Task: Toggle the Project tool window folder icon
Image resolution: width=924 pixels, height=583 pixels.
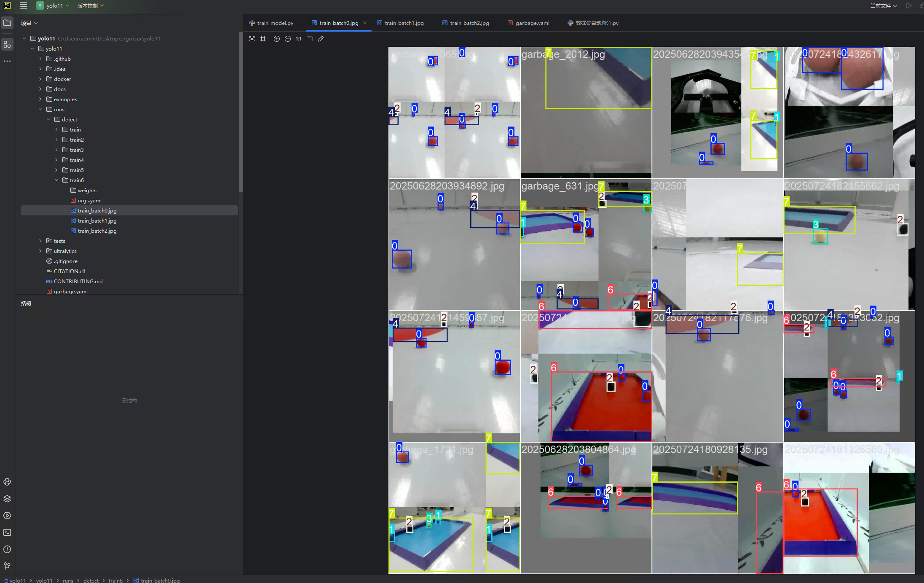Action: pos(7,23)
